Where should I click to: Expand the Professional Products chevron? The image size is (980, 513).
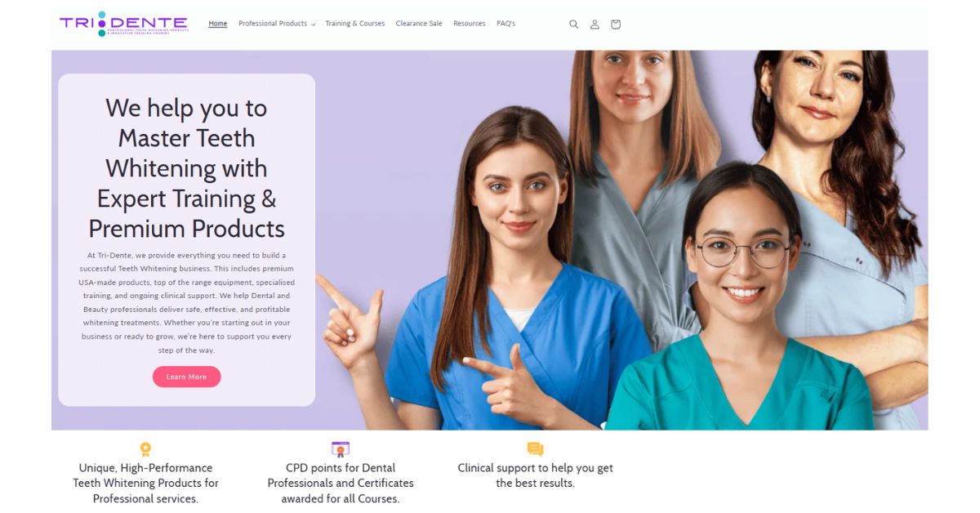pyautogui.click(x=313, y=25)
